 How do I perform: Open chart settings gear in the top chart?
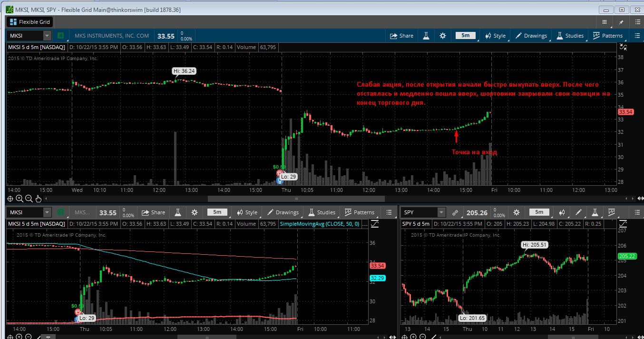(x=443, y=36)
